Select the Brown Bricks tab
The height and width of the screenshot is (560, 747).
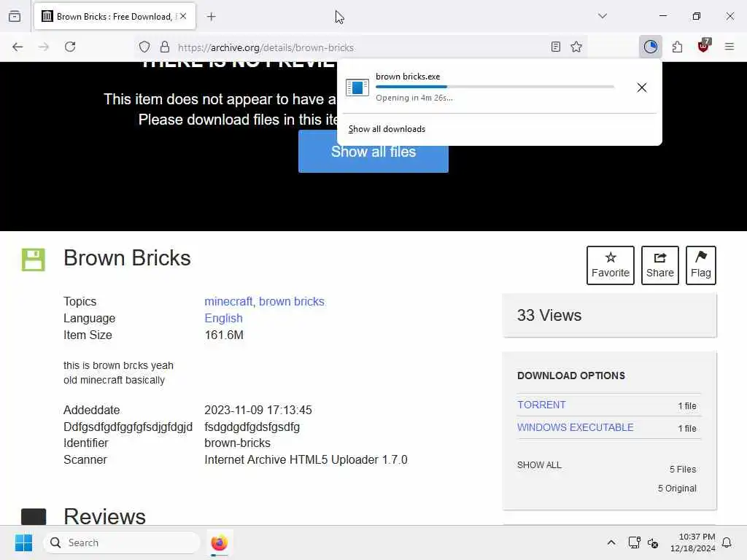click(115, 16)
